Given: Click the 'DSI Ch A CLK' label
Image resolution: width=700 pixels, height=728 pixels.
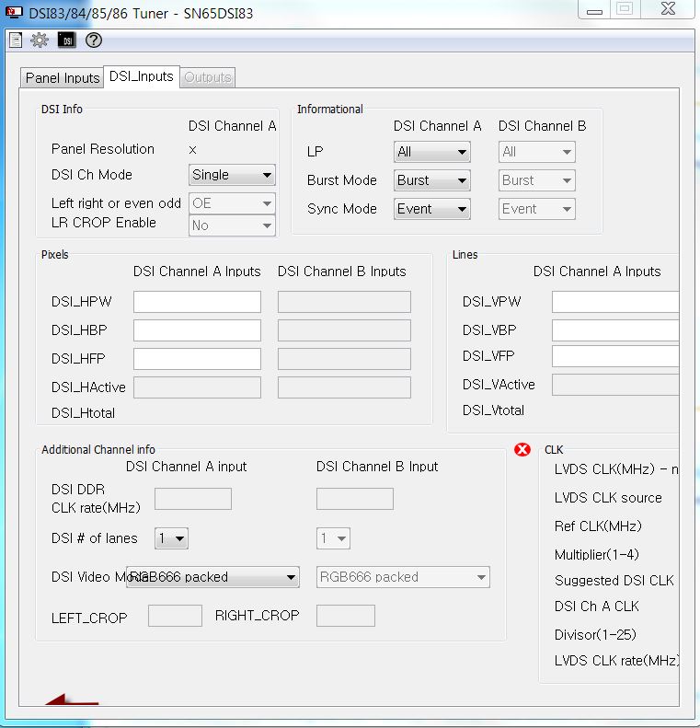Looking at the screenshot, I should pos(597,607).
